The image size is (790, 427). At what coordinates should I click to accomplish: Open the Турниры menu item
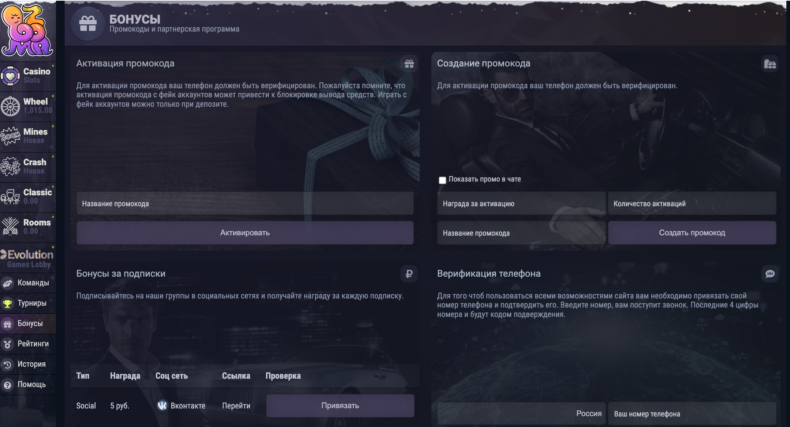coord(32,303)
